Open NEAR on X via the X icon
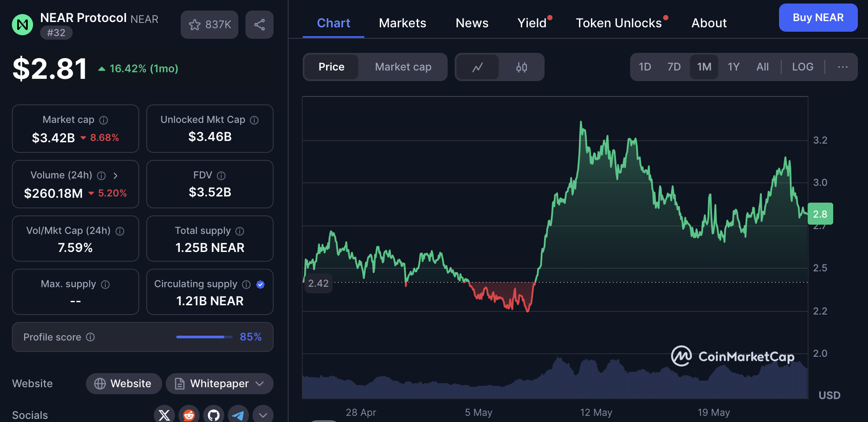The image size is (868, 422). click(163, 415)
